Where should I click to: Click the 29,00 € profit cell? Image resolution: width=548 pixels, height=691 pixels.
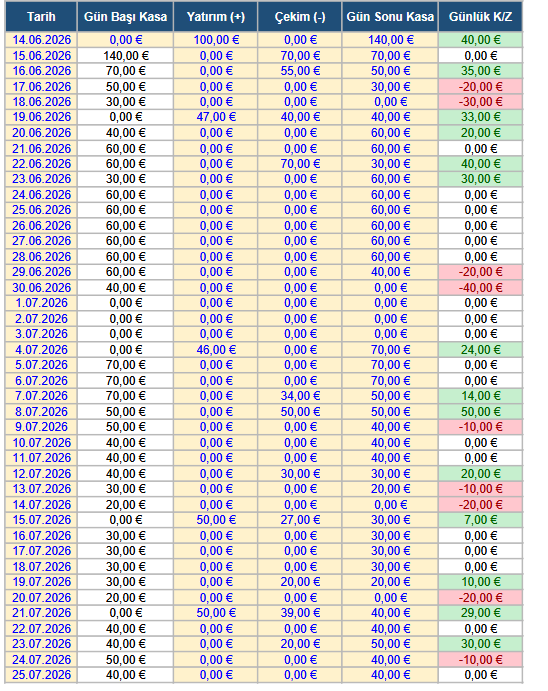point(480,613)
